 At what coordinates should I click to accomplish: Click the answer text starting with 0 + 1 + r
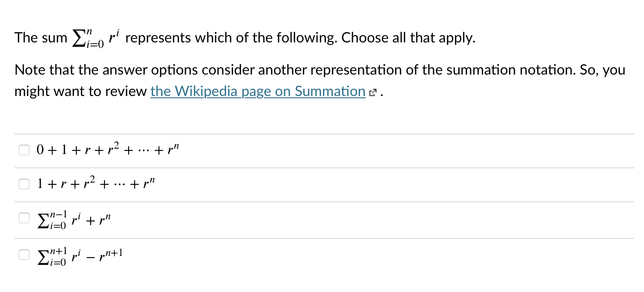[x=107, y=150]
